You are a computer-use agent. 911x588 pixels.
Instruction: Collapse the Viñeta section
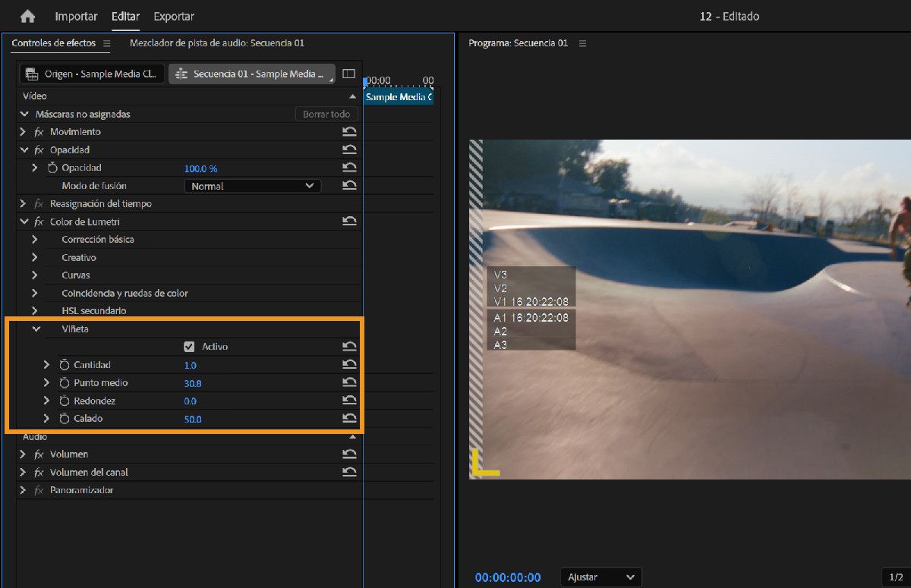tap(36, 329)
